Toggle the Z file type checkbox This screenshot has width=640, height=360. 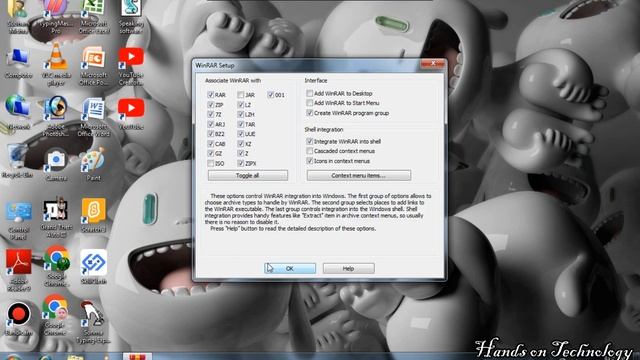pos(241,153)
